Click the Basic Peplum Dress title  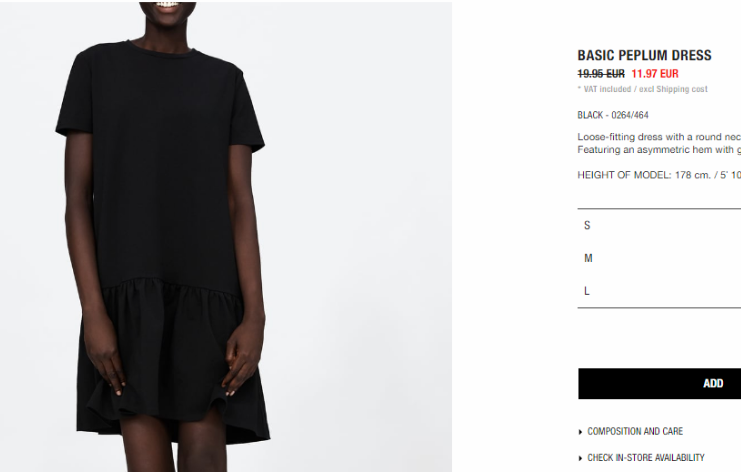[x=644, y=55]
